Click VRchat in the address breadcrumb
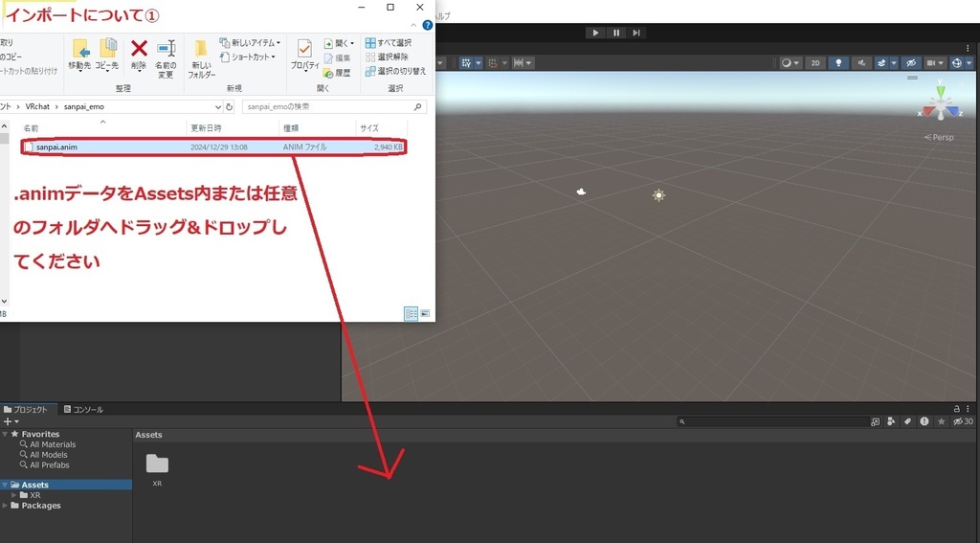980x543 pixels. tap(37, 107)
